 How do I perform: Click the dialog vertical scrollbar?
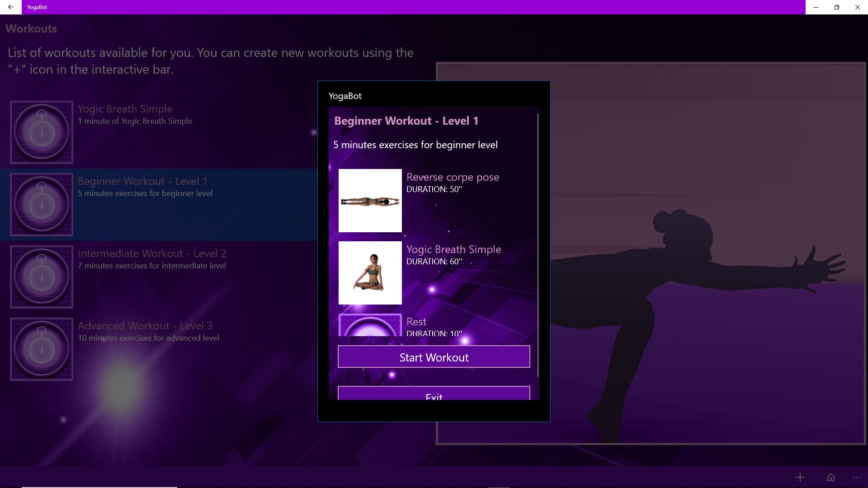tap(538, 244)
